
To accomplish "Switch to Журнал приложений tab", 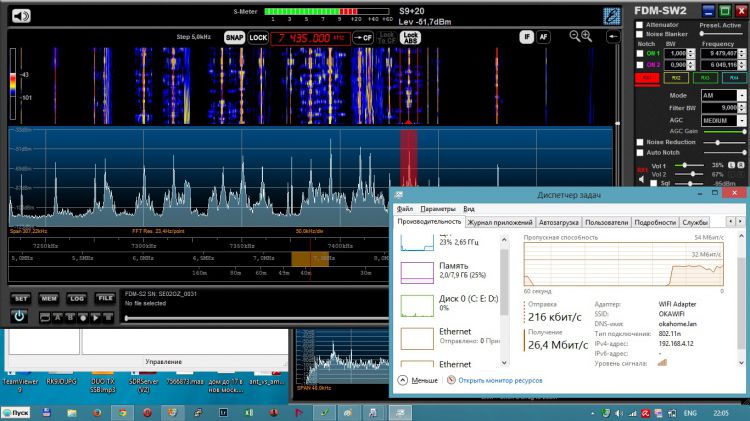I will tap(500, 222).
